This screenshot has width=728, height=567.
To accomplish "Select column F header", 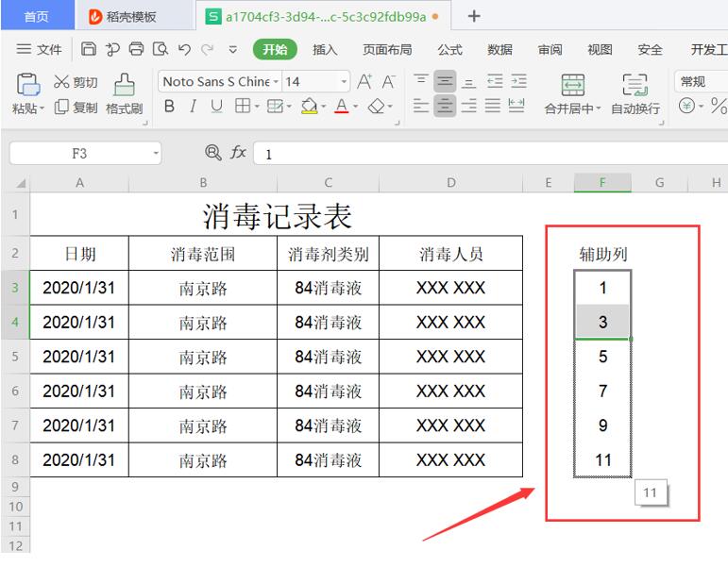I will 602,183.
